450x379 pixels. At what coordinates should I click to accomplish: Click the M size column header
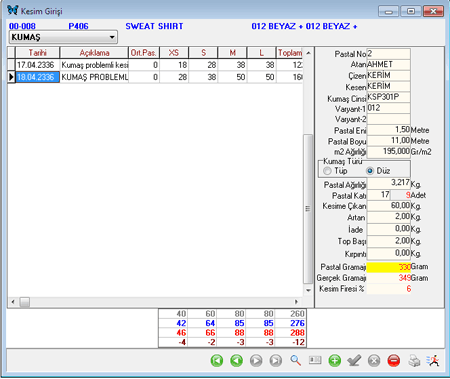pos(232,53)
